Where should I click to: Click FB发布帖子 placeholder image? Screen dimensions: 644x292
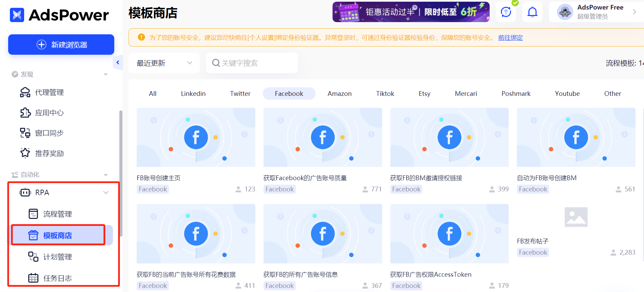click(576, 217)
